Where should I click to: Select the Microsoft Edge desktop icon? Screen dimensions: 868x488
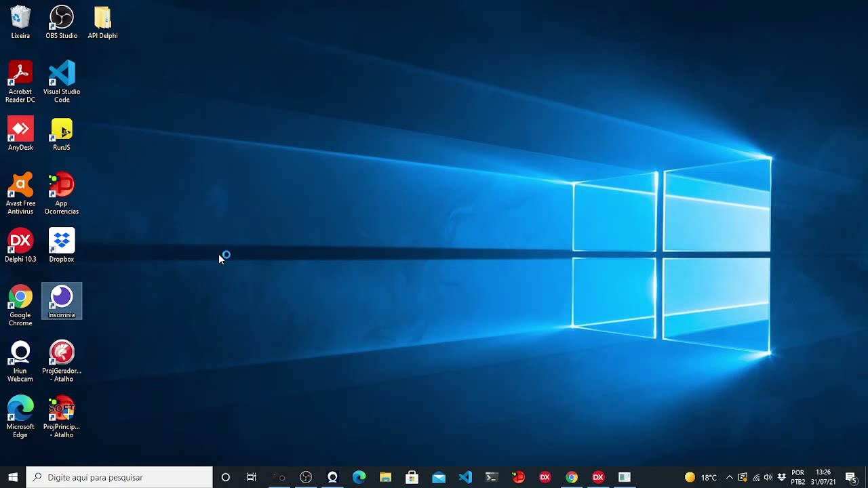pos(20,418)
